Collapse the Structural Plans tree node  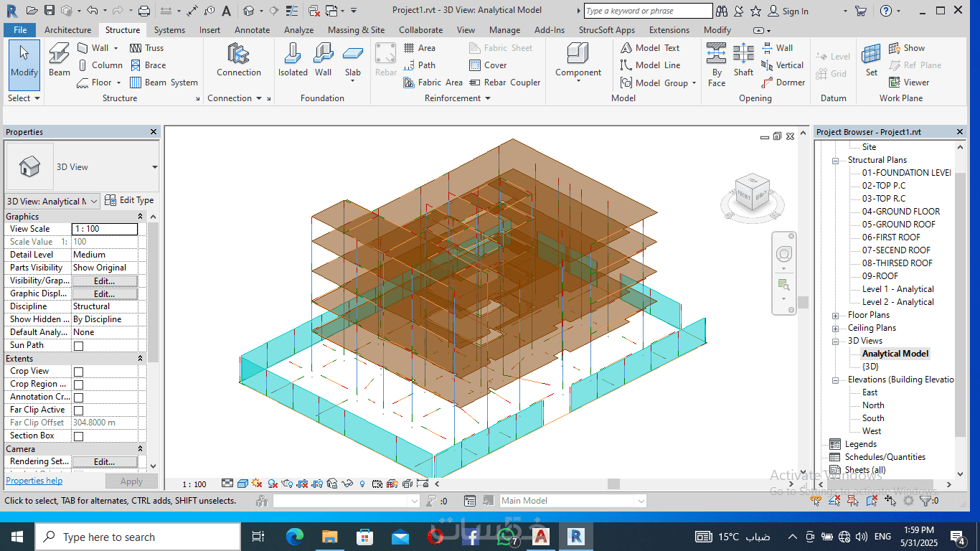(x=835, y=161)
